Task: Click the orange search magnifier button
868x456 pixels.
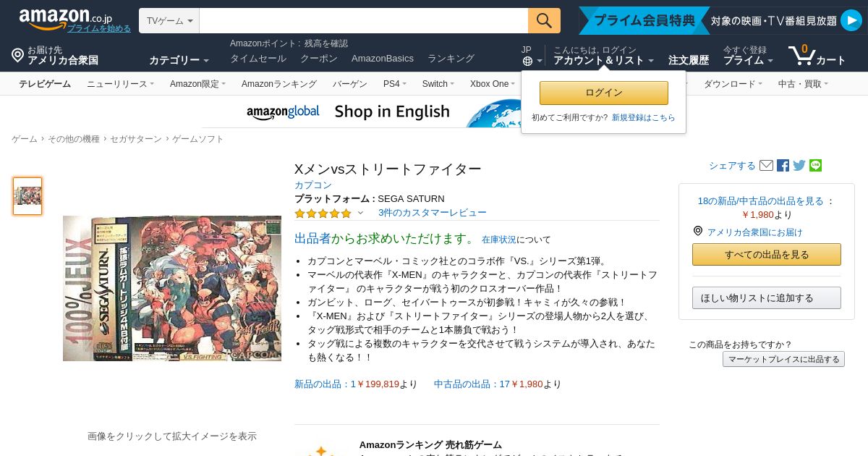Action: [x=544, y=20]
